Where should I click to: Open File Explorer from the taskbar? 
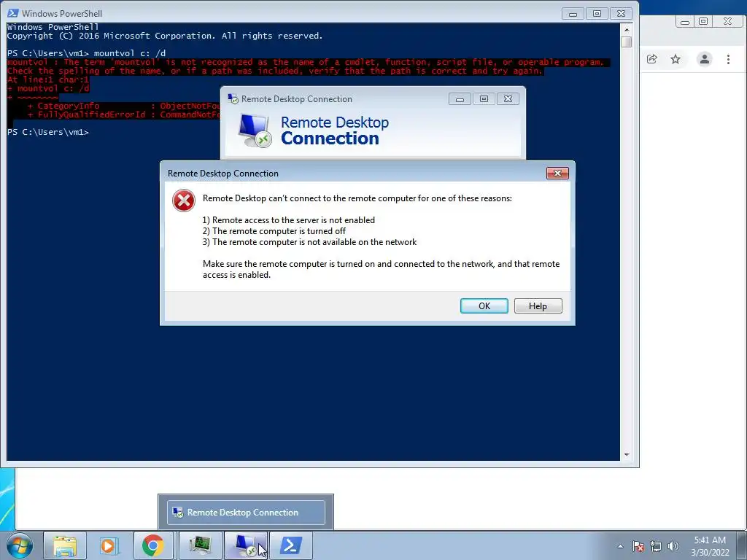pos(65,545)
